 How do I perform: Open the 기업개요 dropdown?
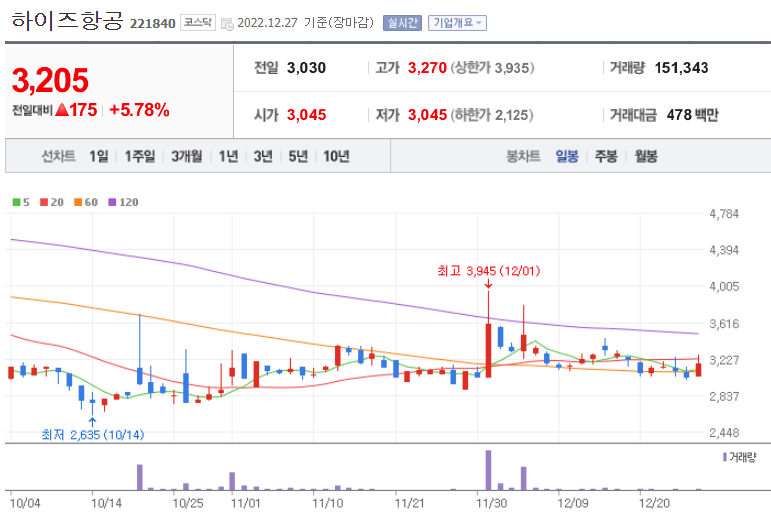(457, 23)
